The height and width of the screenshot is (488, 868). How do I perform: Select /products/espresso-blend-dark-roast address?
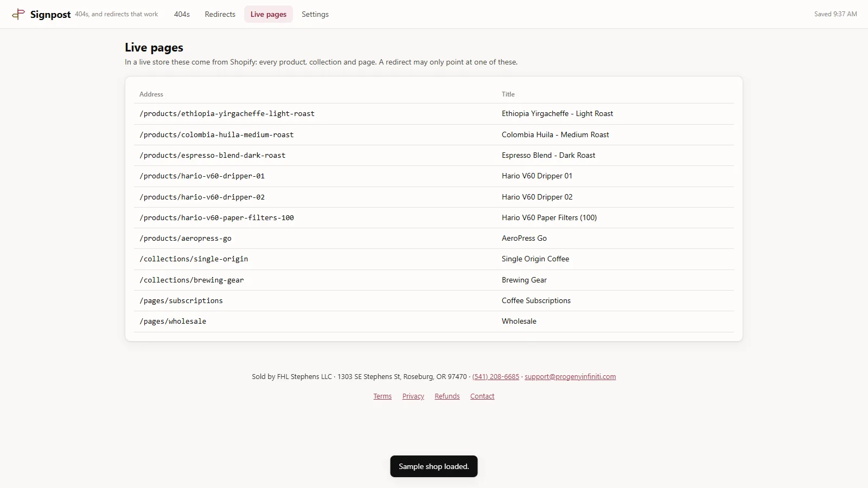click(x=212, y=156)
